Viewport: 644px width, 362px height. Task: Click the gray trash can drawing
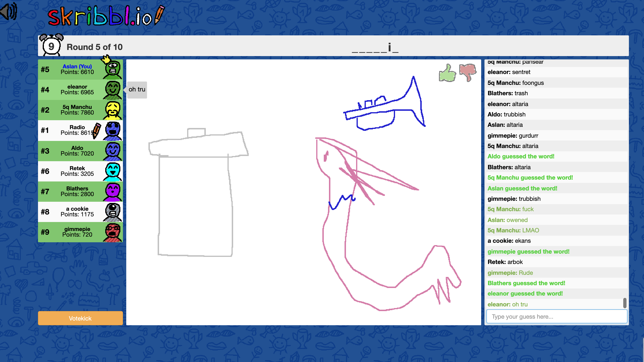198,192
